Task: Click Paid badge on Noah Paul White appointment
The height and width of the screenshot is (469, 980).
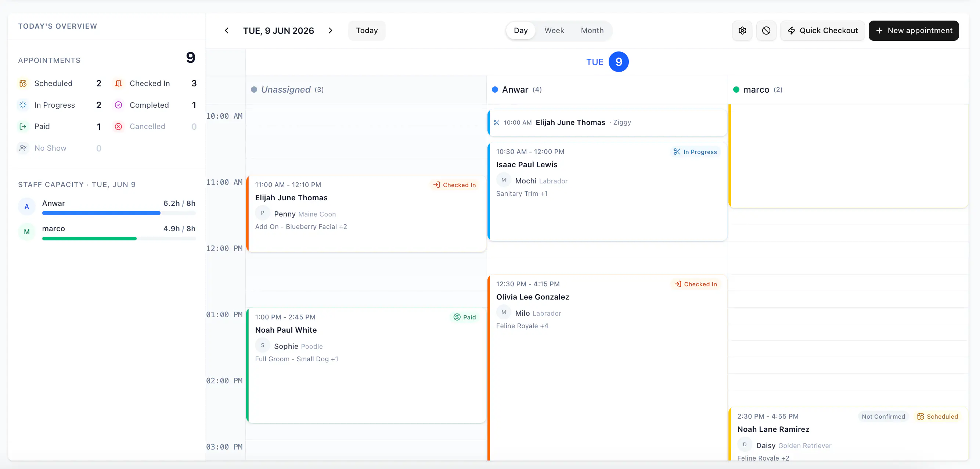Action: (x=465, y=318)
